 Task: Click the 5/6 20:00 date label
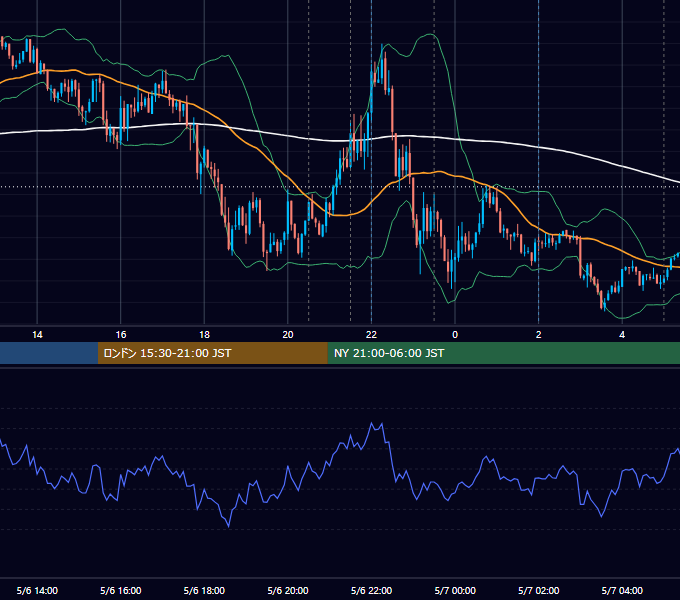288,590
